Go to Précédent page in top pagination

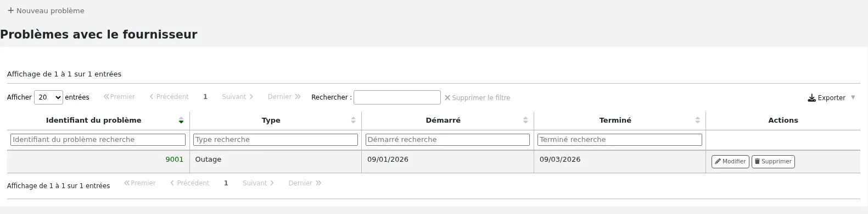[169, 97]
